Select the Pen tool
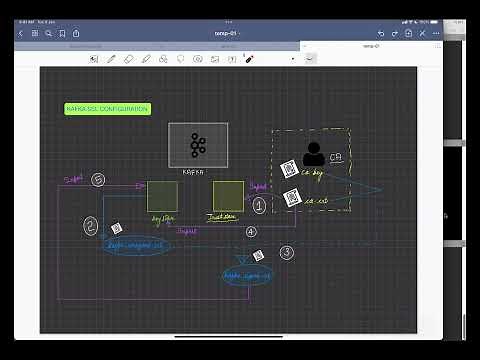 (111, 59)
